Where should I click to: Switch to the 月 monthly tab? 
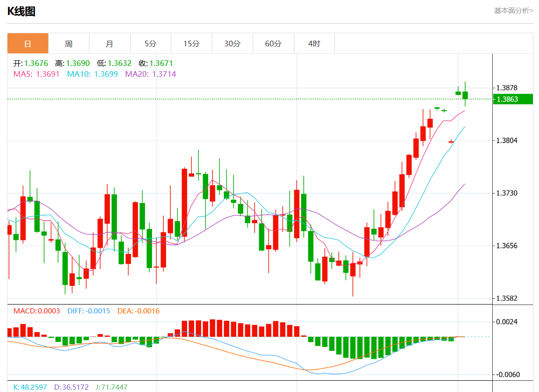click(x=109, y=44)
